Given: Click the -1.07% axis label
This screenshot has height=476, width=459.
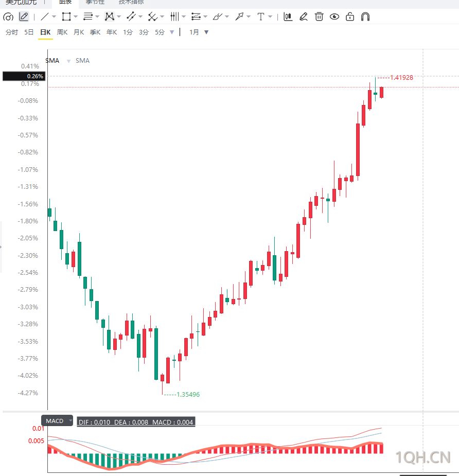Looking at the screenshot, I should click(x=28, y=170).
